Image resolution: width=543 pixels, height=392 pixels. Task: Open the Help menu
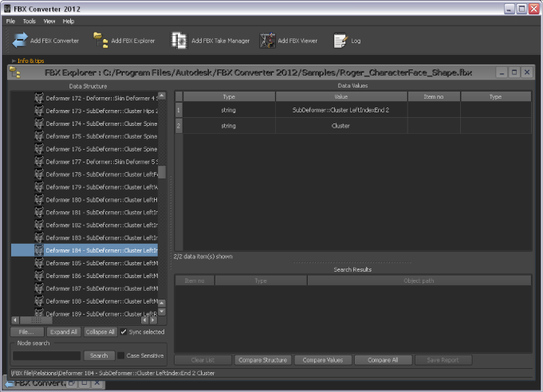tap(69, 21)
